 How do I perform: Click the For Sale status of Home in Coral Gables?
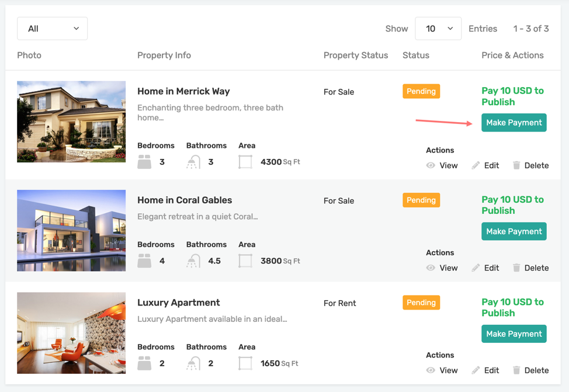pos(339,201)
